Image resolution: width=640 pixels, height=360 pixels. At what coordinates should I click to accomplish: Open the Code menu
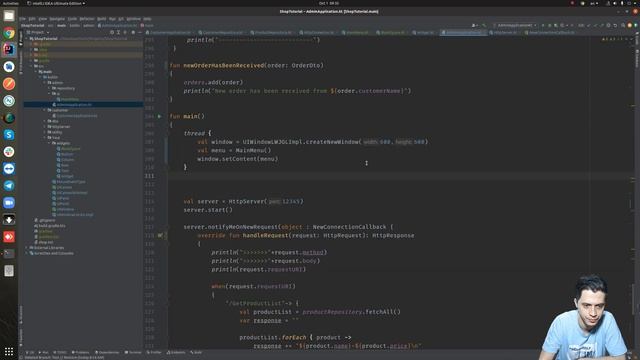72,19
